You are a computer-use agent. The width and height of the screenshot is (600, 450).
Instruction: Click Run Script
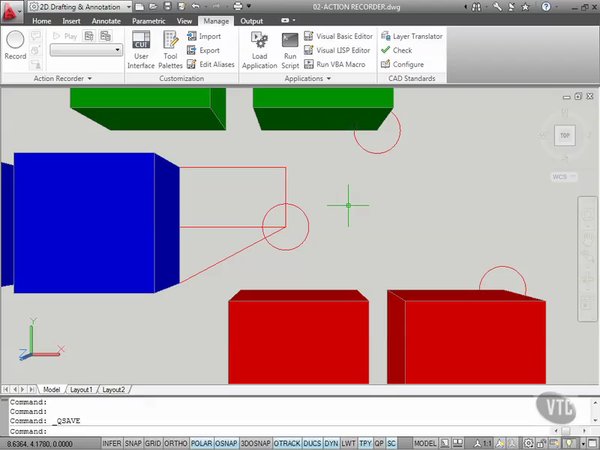click(290, 50)
